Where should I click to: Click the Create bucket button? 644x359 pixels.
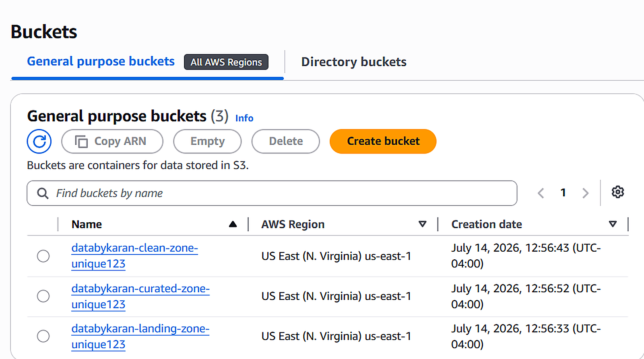click(x=383, y=142)
